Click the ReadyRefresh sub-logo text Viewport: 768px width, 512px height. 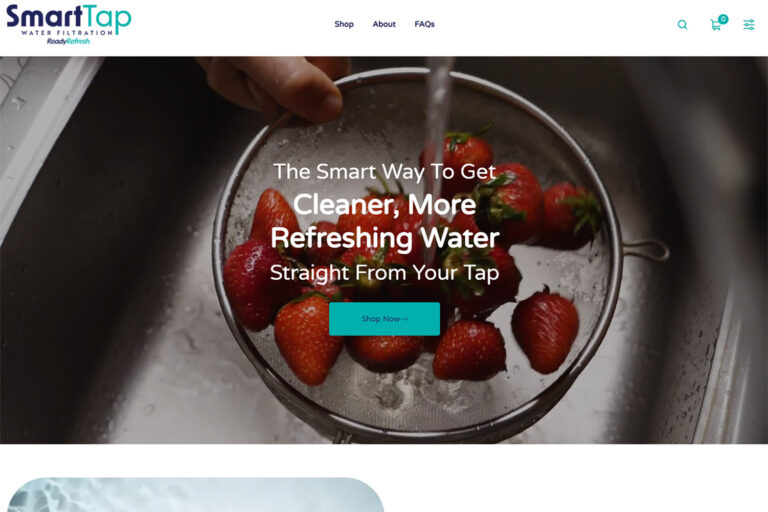[x=68, y=41]
